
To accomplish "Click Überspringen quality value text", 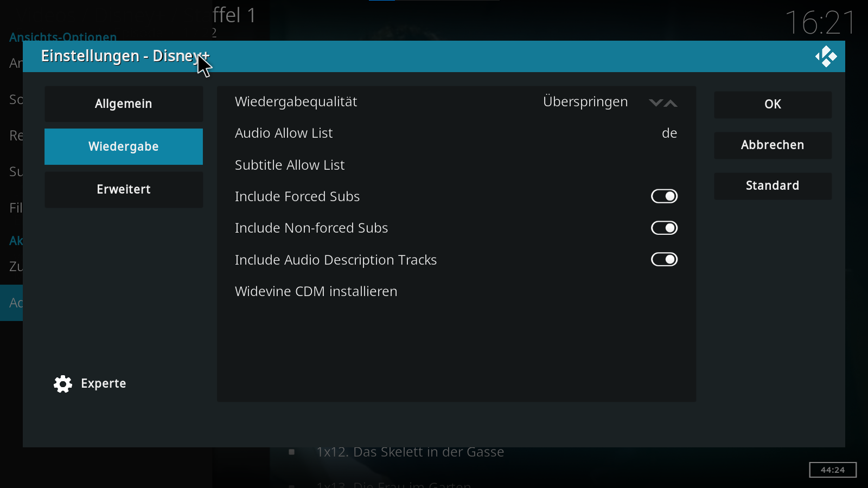I will (x=585, y=101).
